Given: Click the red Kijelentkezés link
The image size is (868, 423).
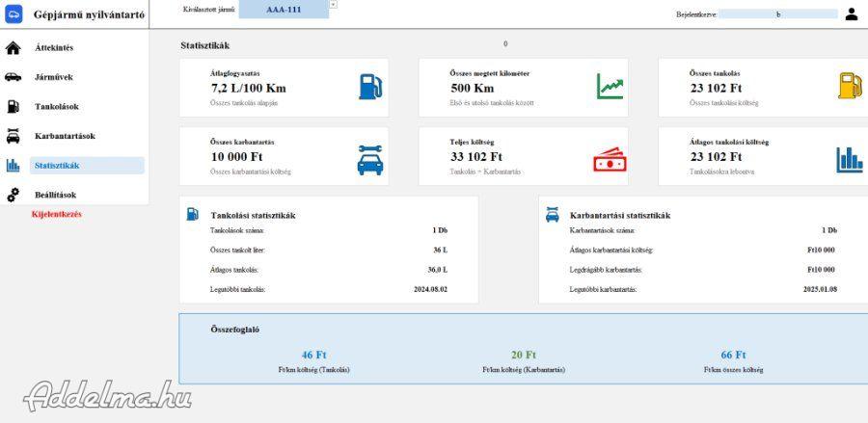Looking at the screenshot, I should click(x=57, y=213).
